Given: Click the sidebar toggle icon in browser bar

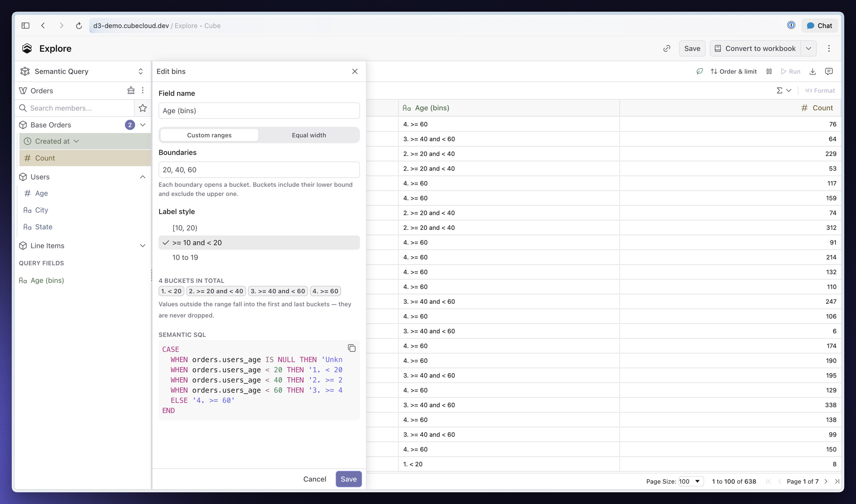Looking at the screenshot, I should click(25, 25).
